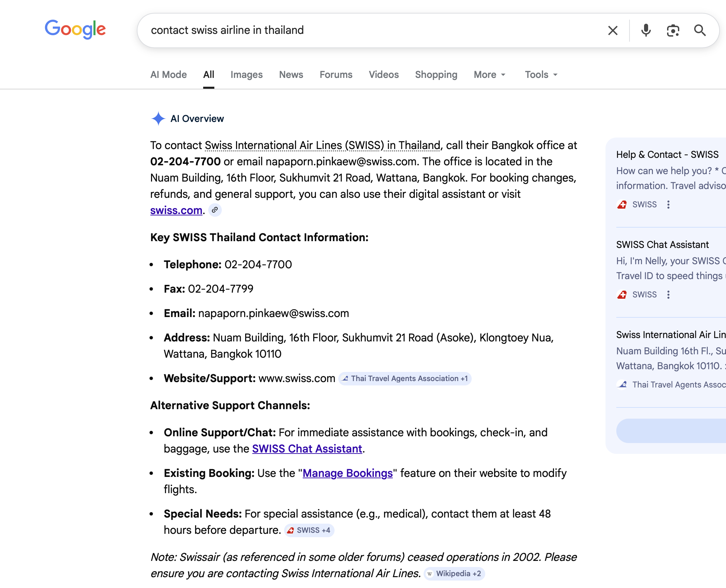This screenshot has height=588, width=726.
Task: Click link icon next to swiss.com
Action: click(215, 210)
